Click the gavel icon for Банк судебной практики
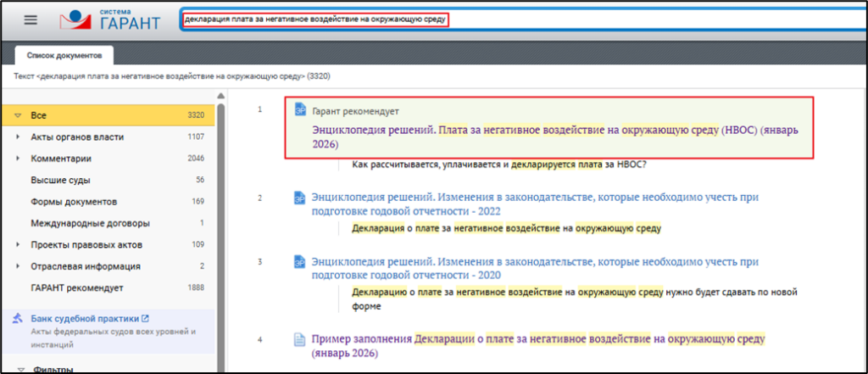 pos(18,319)
